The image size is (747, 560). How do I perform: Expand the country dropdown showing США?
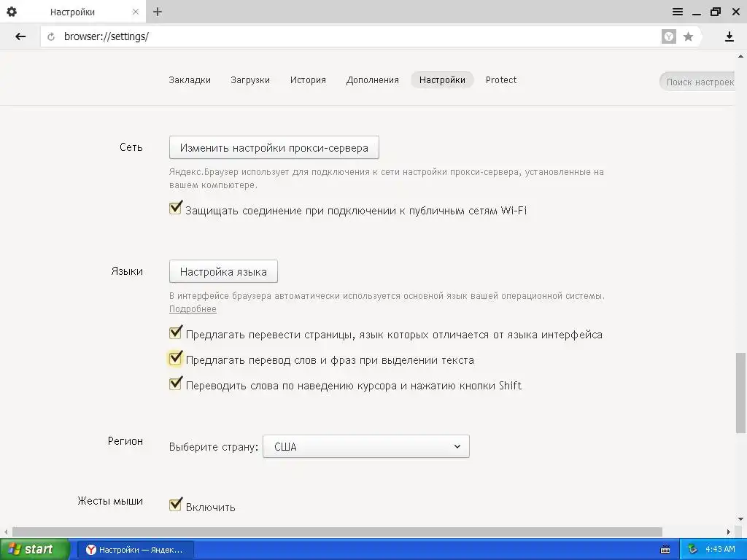click(366, 446)
